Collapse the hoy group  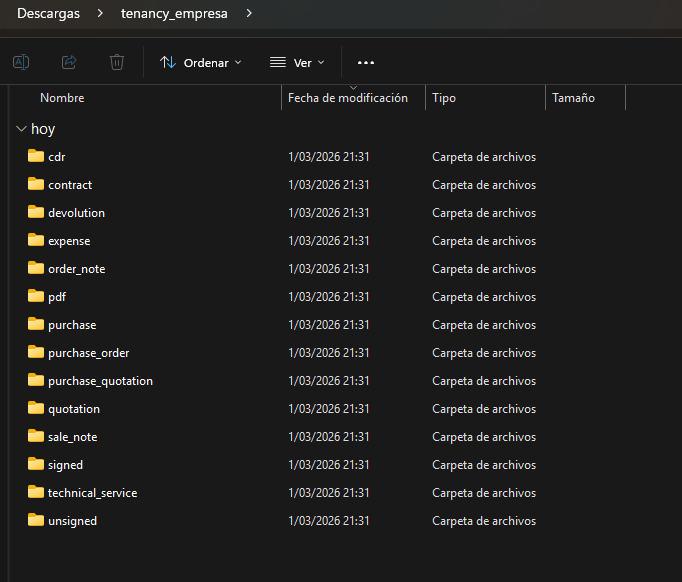(x=21, y=129)
